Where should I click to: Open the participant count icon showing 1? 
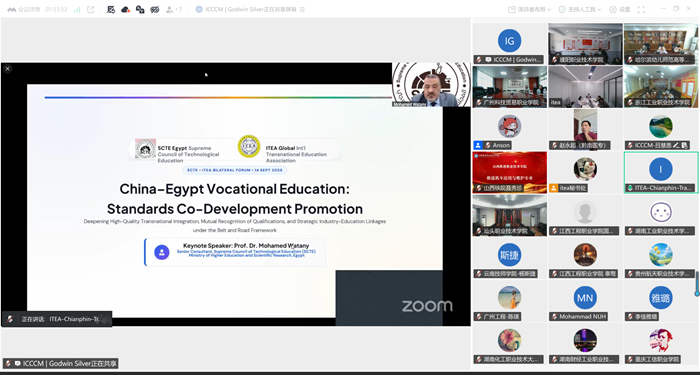click(174, 9)
